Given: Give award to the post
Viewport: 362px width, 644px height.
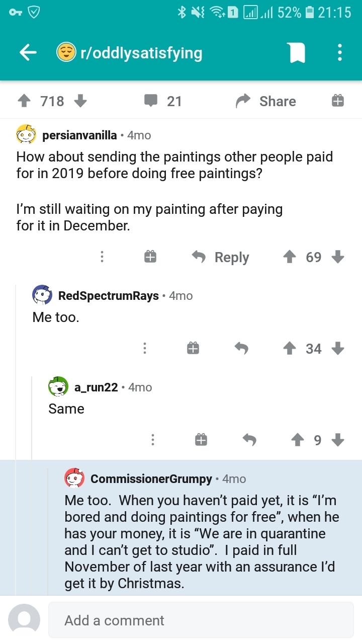Looking at the screenshot, I should tap(337, 101).
